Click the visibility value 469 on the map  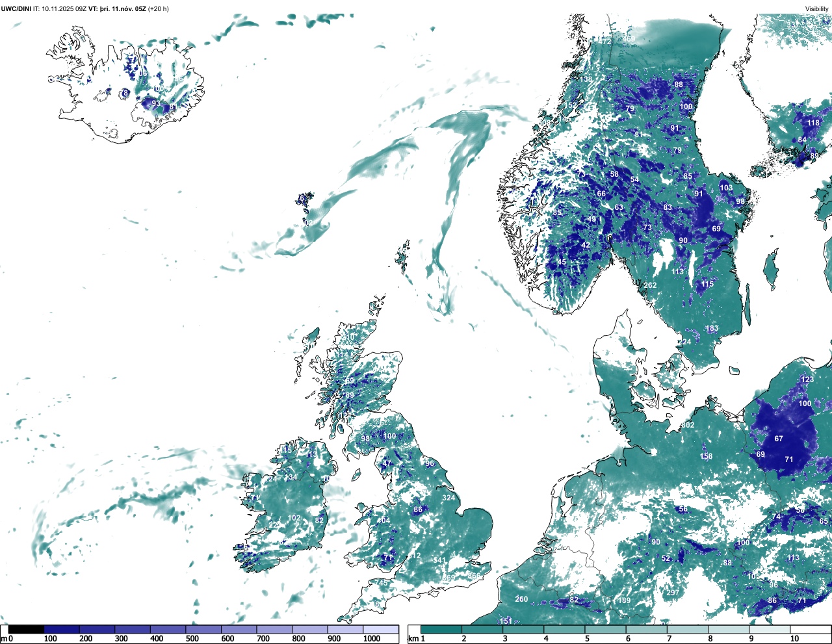pyautogui.click(x=629, y=39)
